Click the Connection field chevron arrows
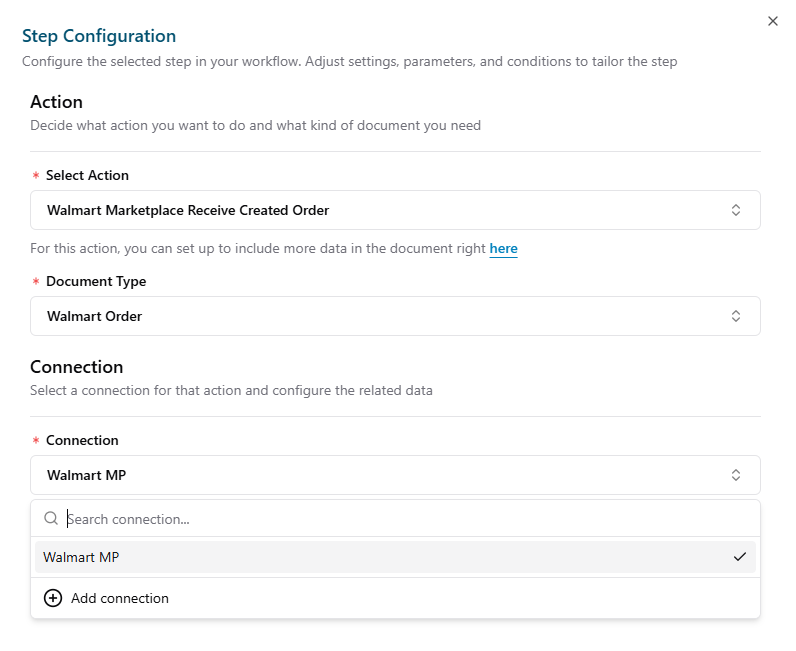This screenshot has width=796, height=651. click(736, 475)
